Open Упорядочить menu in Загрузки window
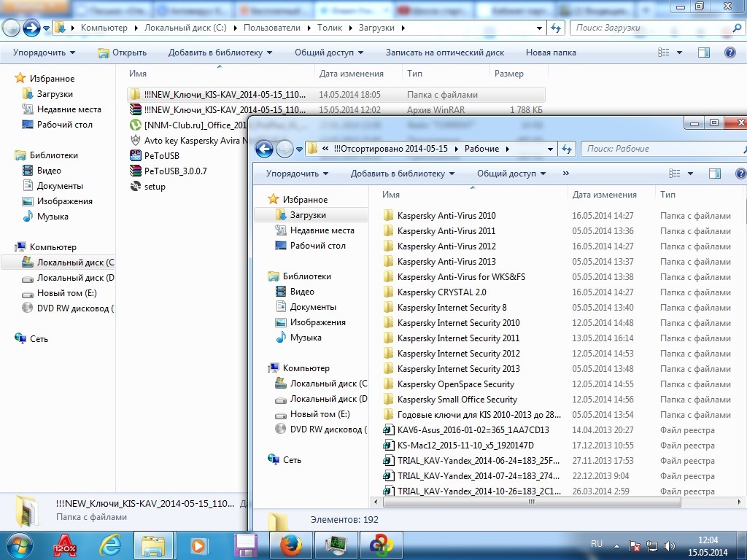The width and height of the screenshot is (747, 560). (44, 52)
